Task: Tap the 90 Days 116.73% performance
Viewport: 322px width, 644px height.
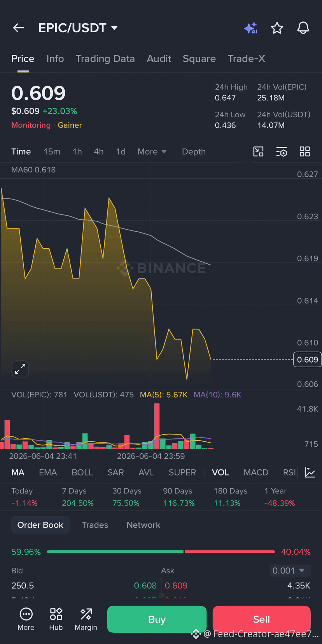Action: coord(179,497)
